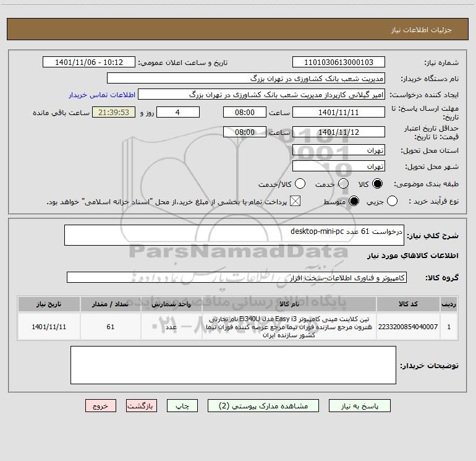Click the delivery province تهران field

click(x=339, y=150)
